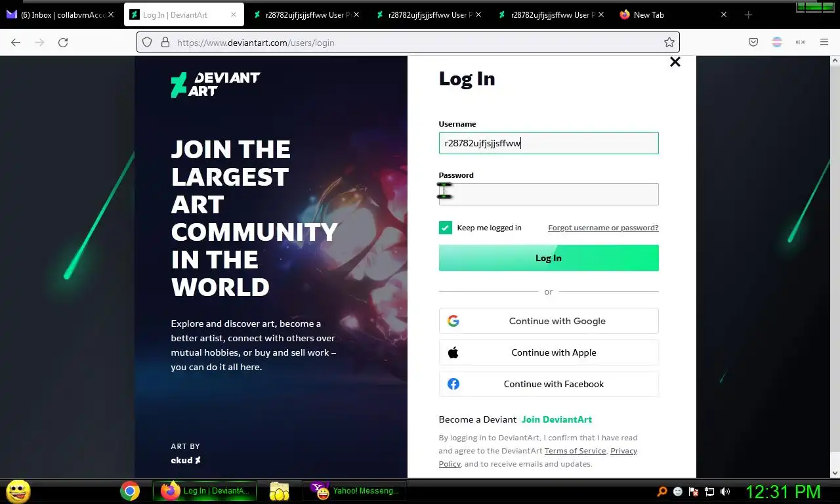The width and height of the screenshot is (840, 504).
Task: Launch Chrome from the taskbar
Action: [130, 491]
